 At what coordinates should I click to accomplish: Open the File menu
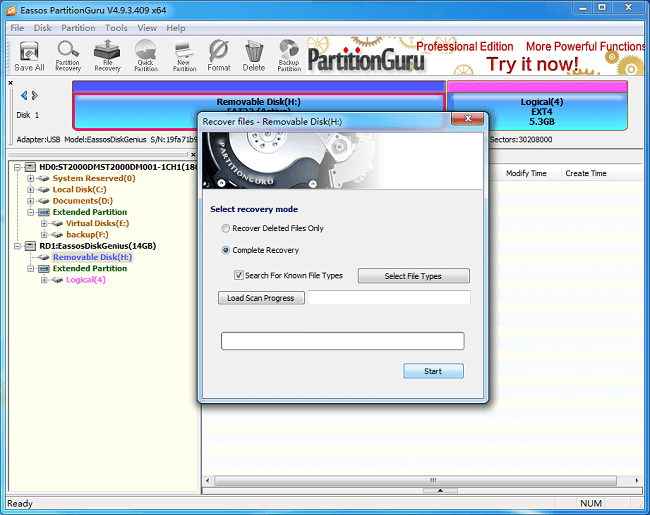pyautogui.click(x=17, y=28)
